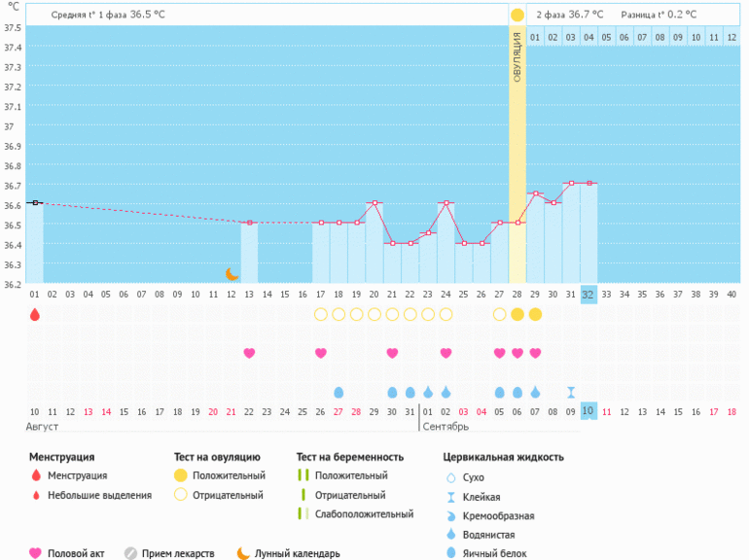The image size is (749, 560).
Task: Click the 'Яичный белок' legend entry
Action: tap(495, 553)
